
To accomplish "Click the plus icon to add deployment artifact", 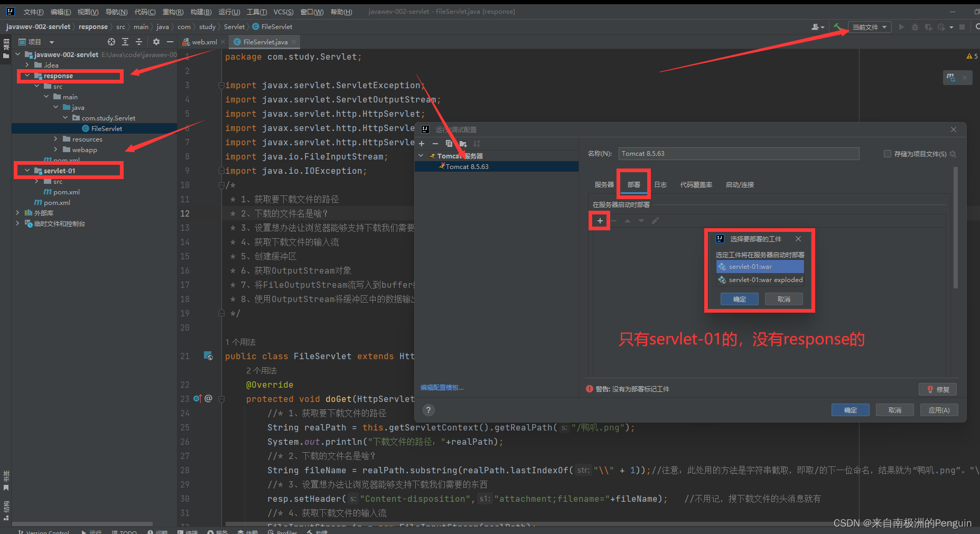I will 600,221.
